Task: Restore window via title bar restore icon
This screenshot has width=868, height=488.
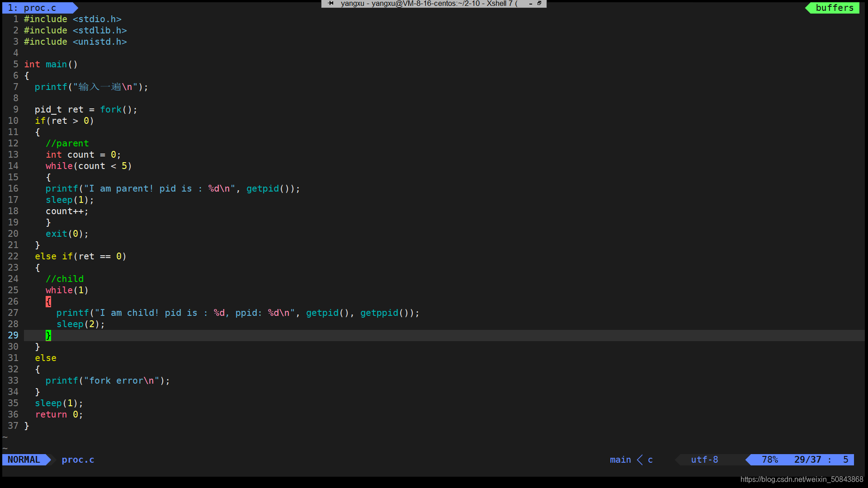Action: pos(539,3)
